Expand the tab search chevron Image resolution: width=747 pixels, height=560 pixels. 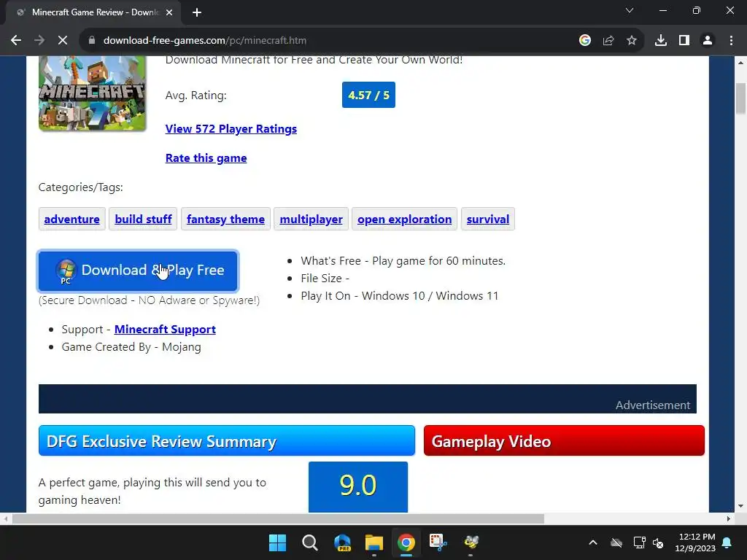tap(630, 10)
